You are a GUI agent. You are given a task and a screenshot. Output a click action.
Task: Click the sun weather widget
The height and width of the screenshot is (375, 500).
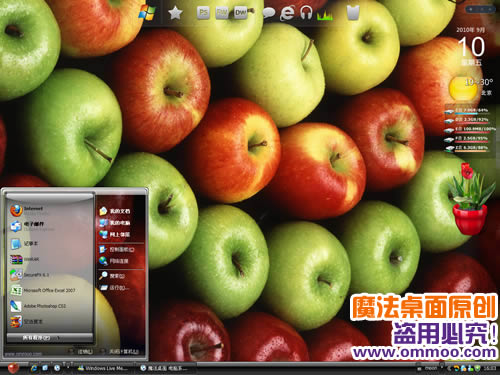pyautogui.click(x=462, y=88)
